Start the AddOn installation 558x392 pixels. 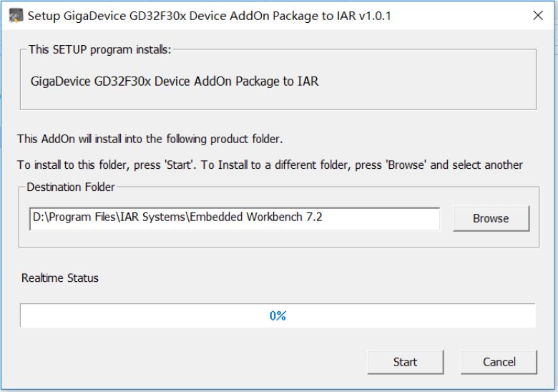(406, 362)
